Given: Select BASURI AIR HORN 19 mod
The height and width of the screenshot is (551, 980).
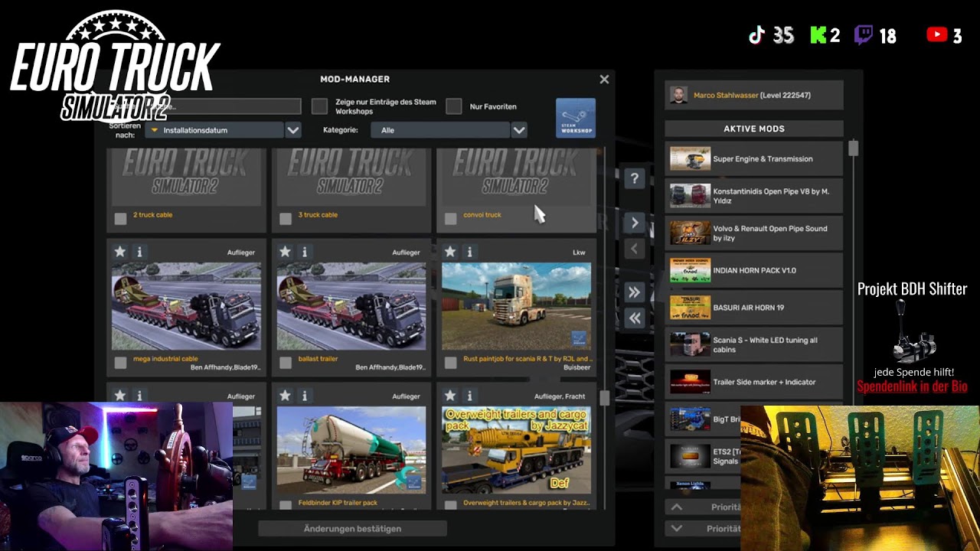Looking at the screenshot, I should pyautogui.click(x=754, y=308).
